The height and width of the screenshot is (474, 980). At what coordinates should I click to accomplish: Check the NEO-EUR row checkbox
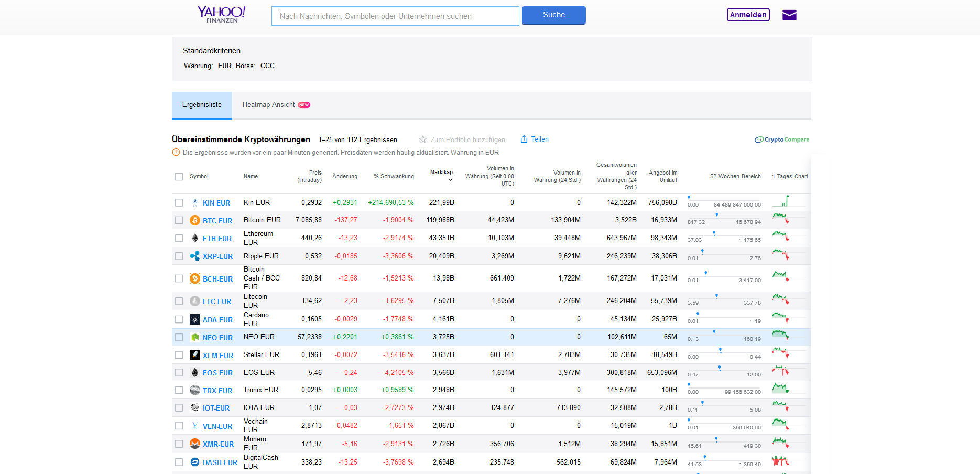tap(179, 337)
